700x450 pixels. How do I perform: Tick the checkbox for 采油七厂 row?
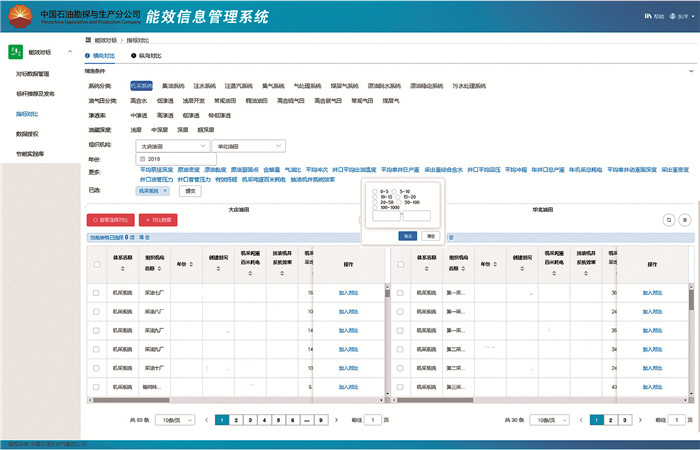(96, 293)
